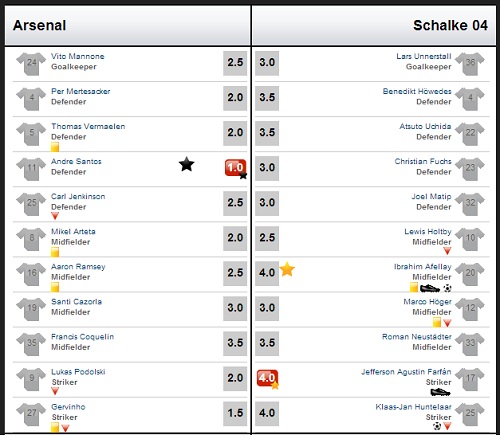The image size is (500, 436).
Task: Open the Santi Cazorla player link
Action: 77,302
